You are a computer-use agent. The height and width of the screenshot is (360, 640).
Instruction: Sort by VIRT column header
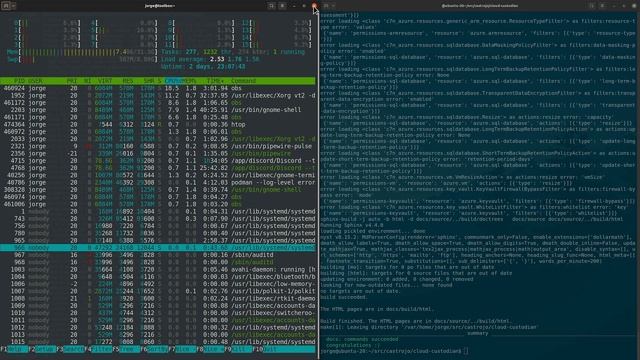coord(105,81)
